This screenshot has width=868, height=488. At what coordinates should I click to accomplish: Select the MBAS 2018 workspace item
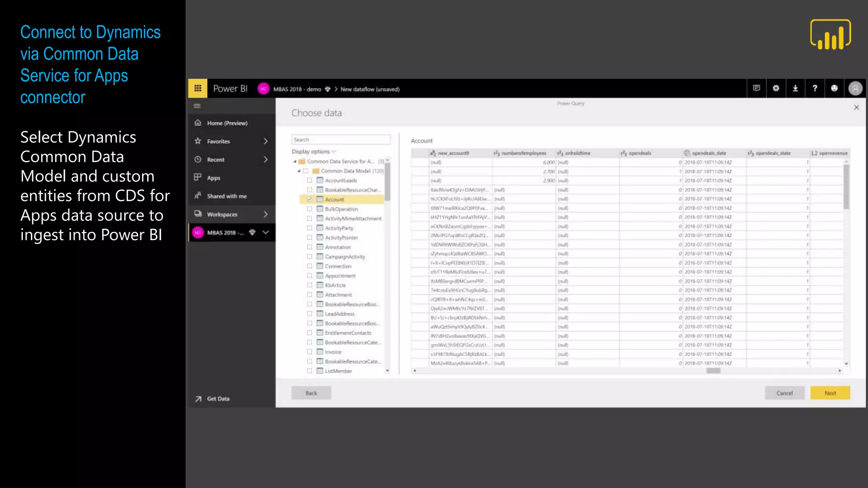(x=232, y=232)
